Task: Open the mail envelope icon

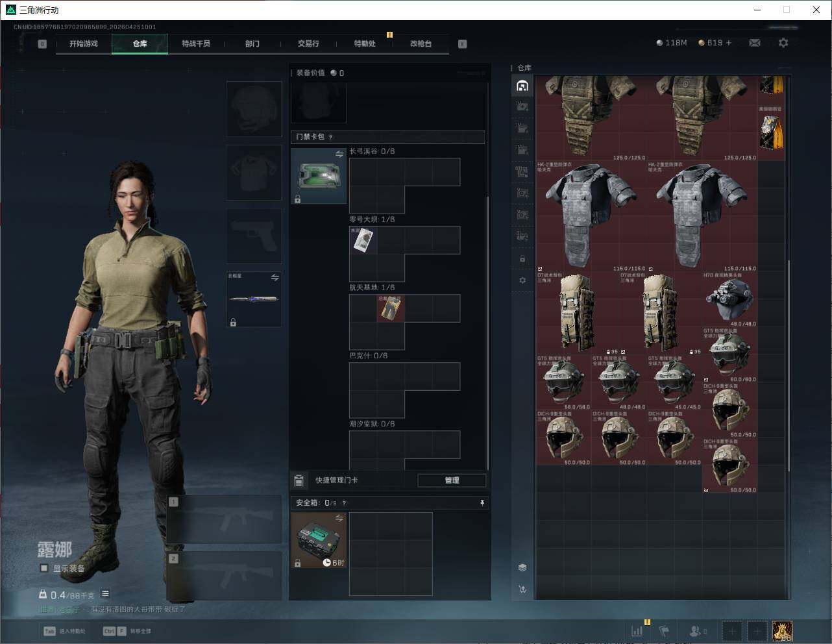Action: [755, 43]
